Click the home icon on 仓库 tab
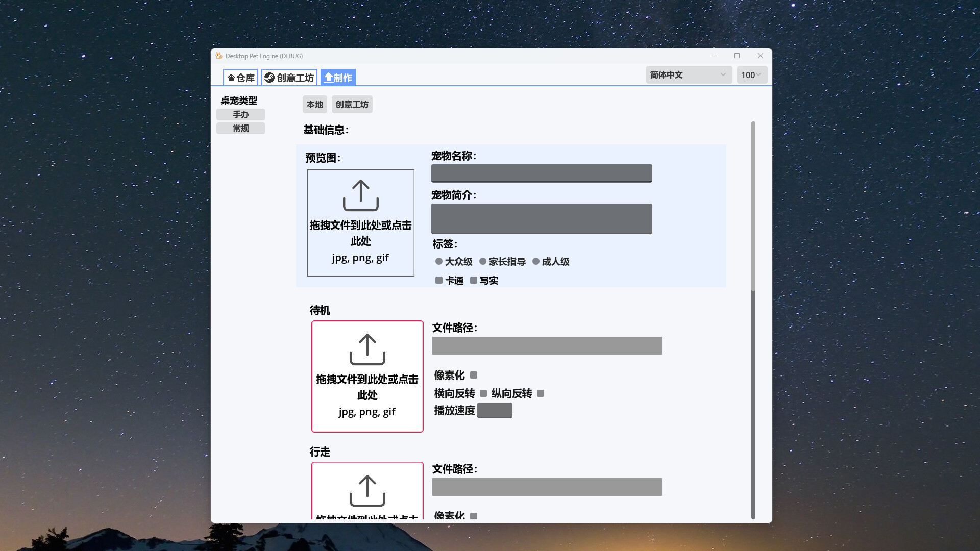 (231, 78)
